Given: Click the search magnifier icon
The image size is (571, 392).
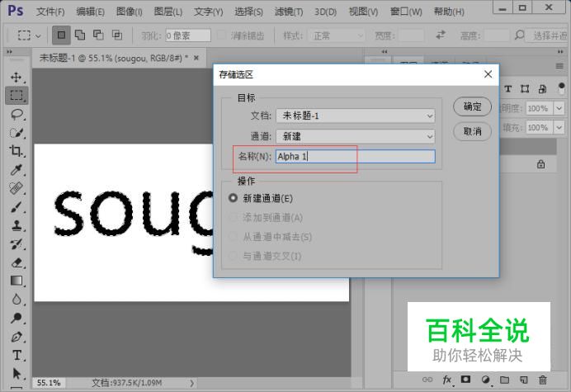Looking at the screenshot, I should (519, 35).
